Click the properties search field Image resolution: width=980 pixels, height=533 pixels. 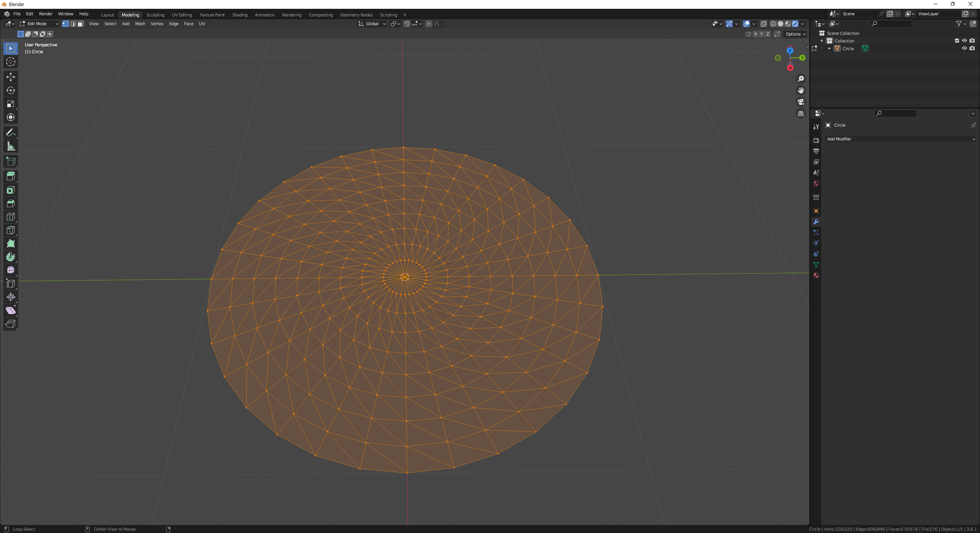[895, 113]
